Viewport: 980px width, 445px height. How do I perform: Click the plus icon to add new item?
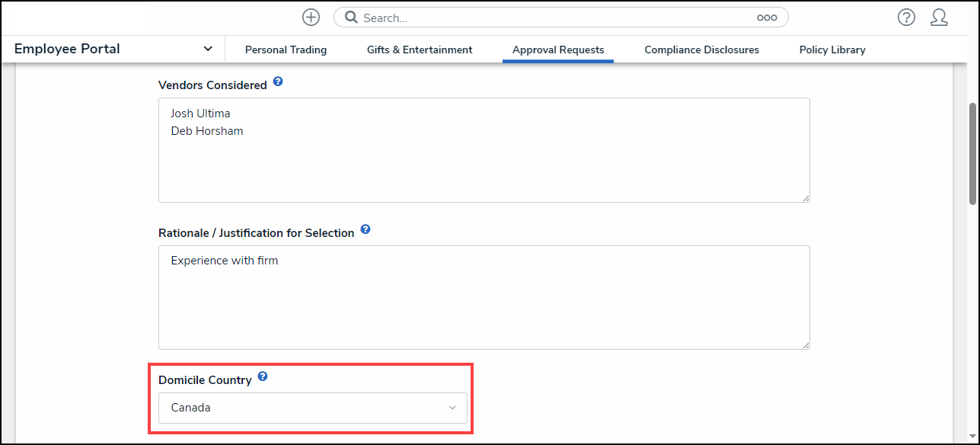coord(311,18)
